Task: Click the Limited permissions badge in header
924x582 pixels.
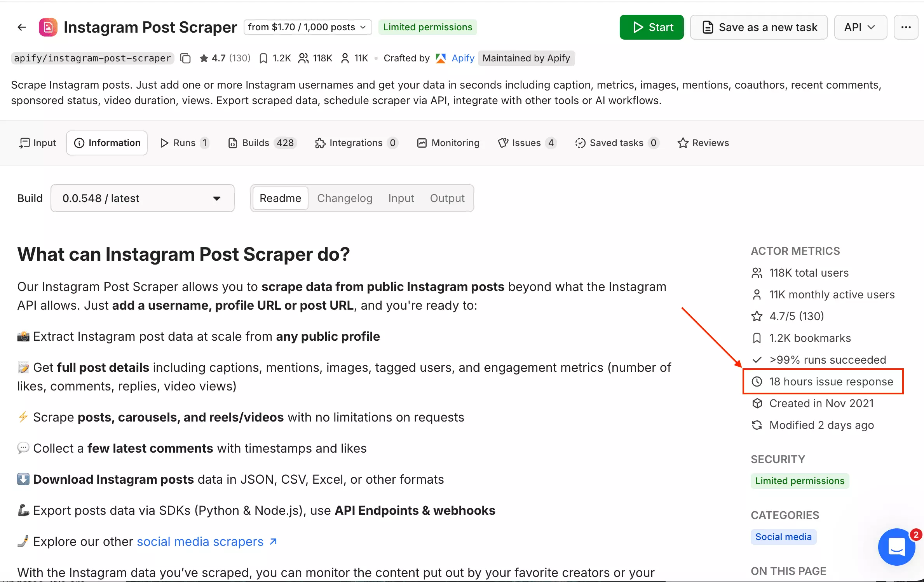Action: [427, 27]
